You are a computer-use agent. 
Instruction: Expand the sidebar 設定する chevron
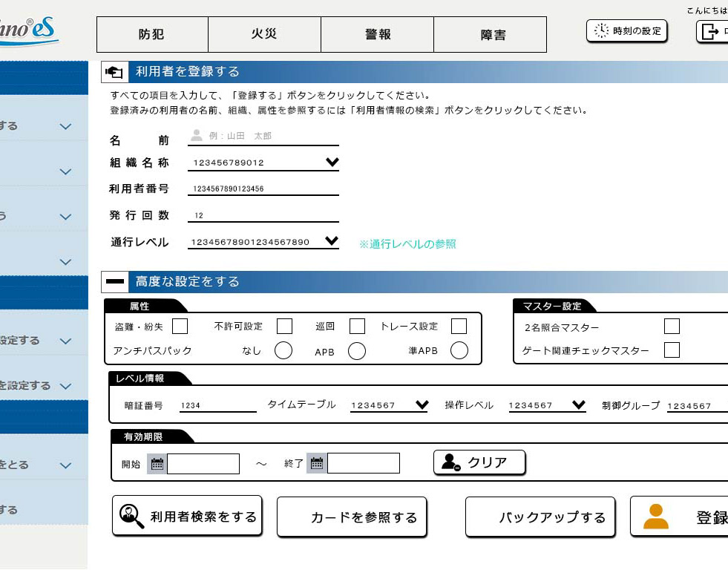pyautogui.click(x=65, y=341)
